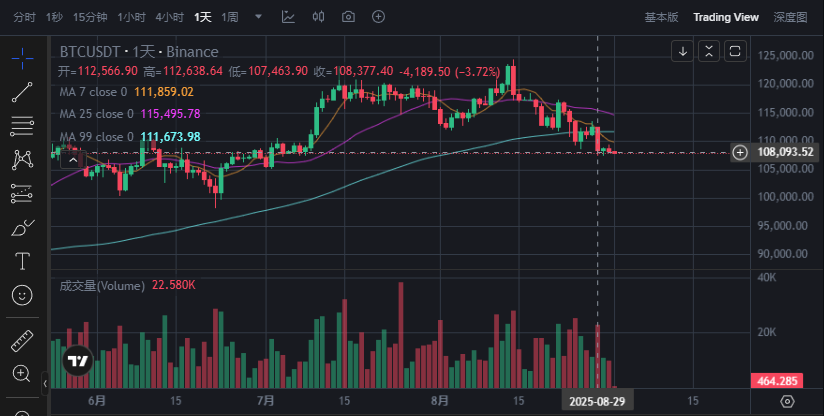
Task: Open the brush drawing tool
Action: coord(22,228)
